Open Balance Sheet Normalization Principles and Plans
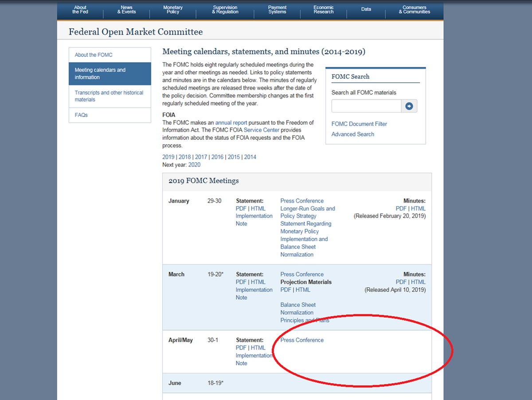This screenshot has width=532, height=400. [x=305, y=313]
